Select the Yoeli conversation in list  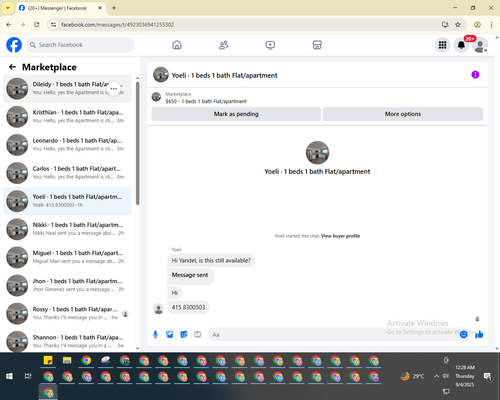coord(67,201)
